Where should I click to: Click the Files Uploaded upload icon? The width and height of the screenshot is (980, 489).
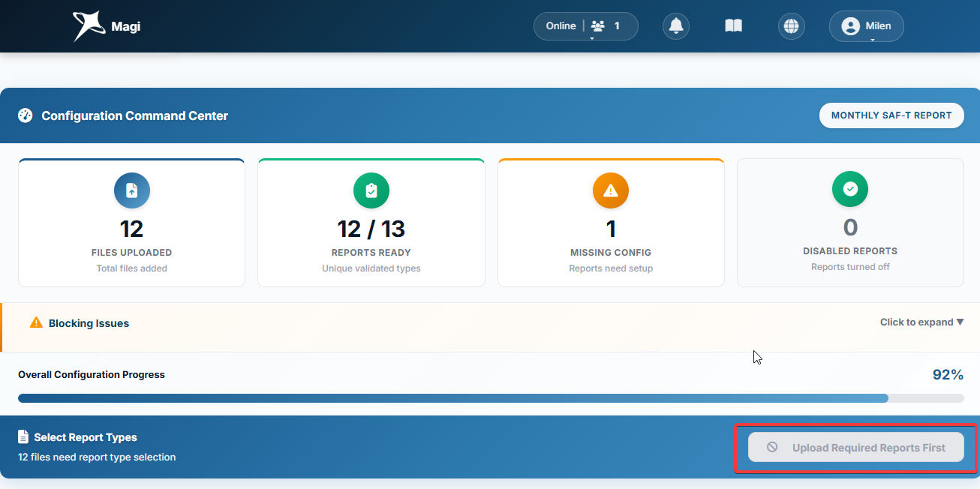[132, 191]
